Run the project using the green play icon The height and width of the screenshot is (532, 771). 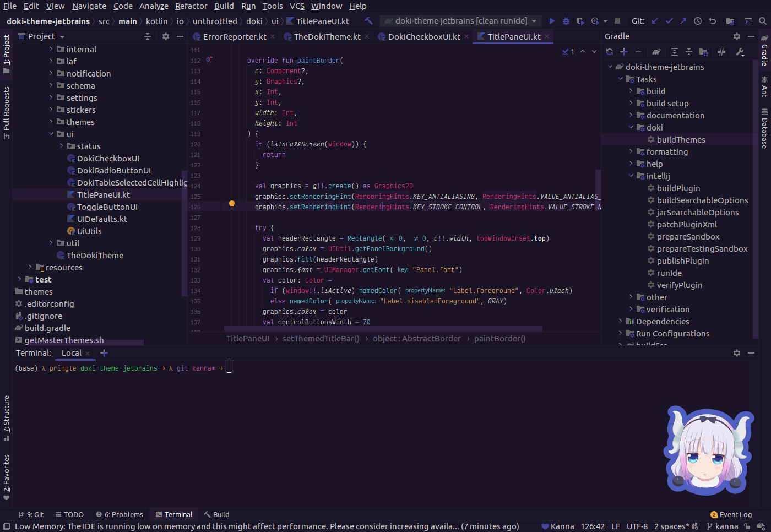click(552, 20)
